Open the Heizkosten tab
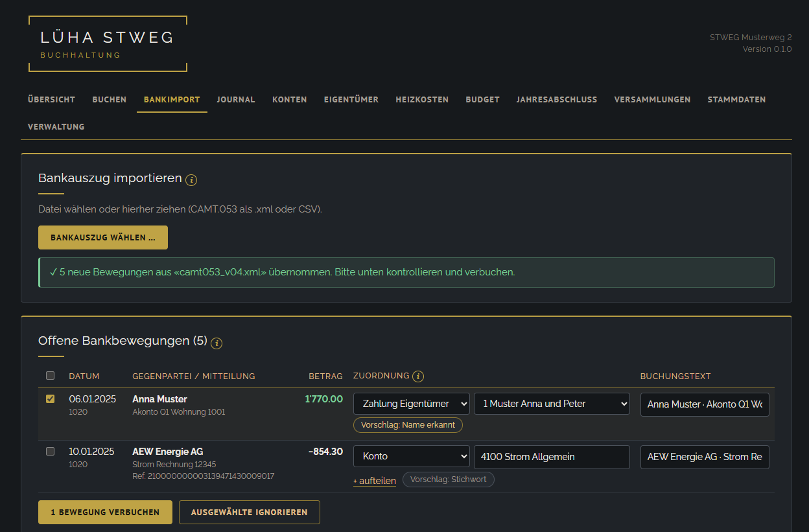809x532 pixels. coord(422,100)
